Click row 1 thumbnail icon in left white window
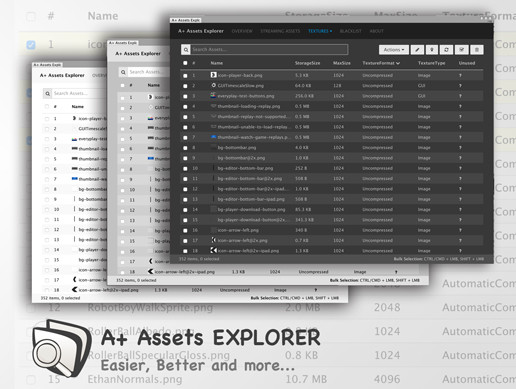 point(74,118)
